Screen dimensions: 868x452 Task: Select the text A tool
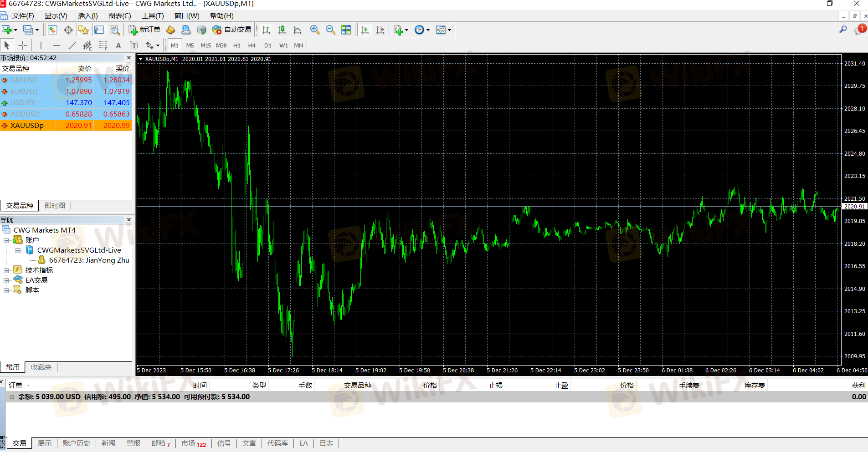[118, 46]
